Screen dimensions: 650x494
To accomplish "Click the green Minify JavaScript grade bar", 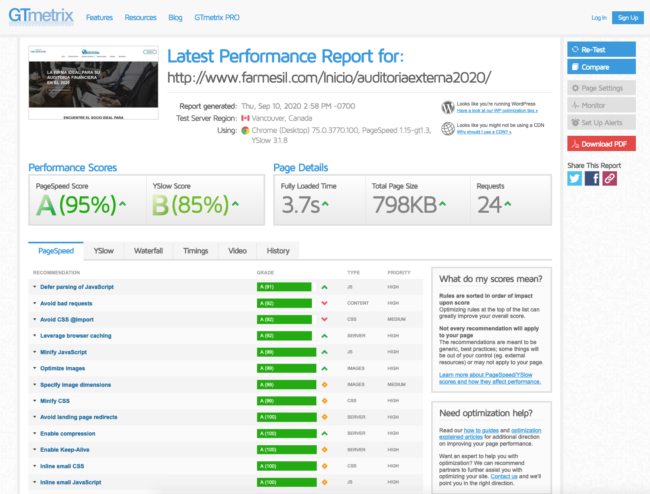I will click(286, 352).
